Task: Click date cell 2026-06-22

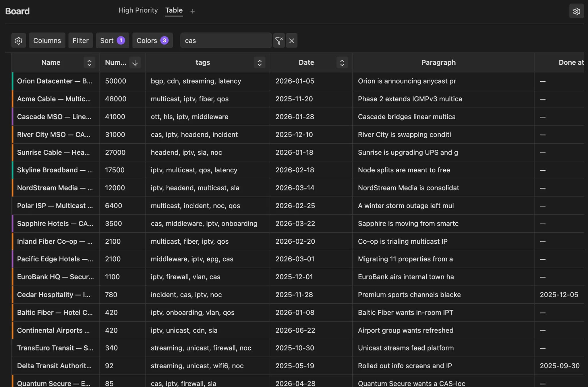Action: pyautogui.click(x=295, y=330)
